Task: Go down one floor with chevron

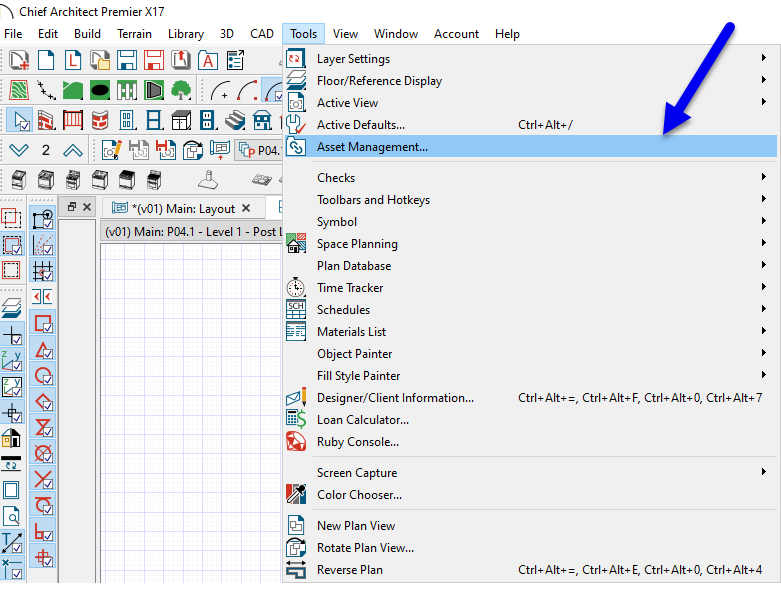Action: point(19,150)
